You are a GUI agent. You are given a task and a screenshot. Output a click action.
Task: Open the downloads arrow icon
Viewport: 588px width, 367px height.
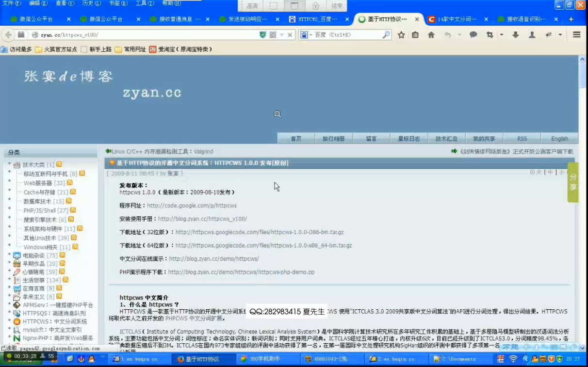516,35
